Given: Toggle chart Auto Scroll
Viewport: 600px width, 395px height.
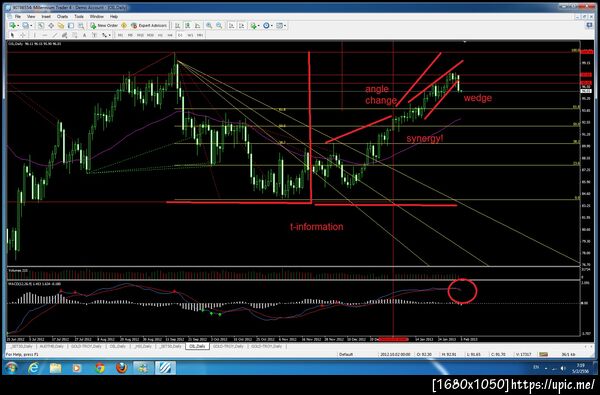Looking at the screenshot, I should point(232,25).
